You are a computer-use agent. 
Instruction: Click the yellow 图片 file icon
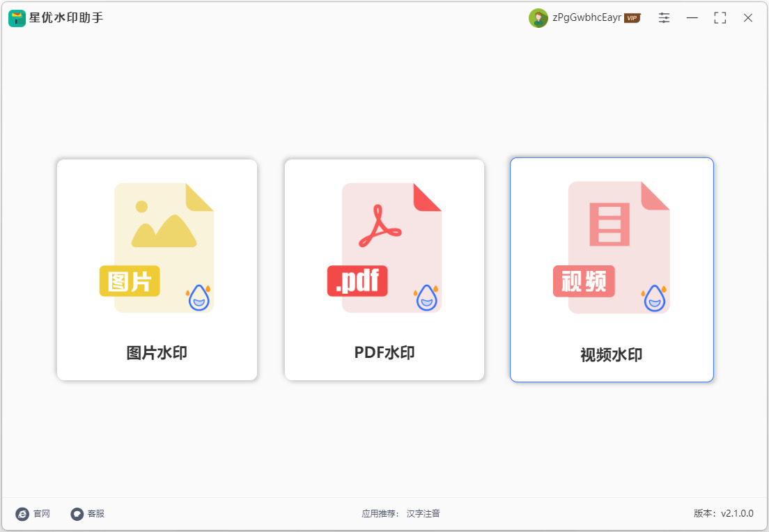(157, 248)
